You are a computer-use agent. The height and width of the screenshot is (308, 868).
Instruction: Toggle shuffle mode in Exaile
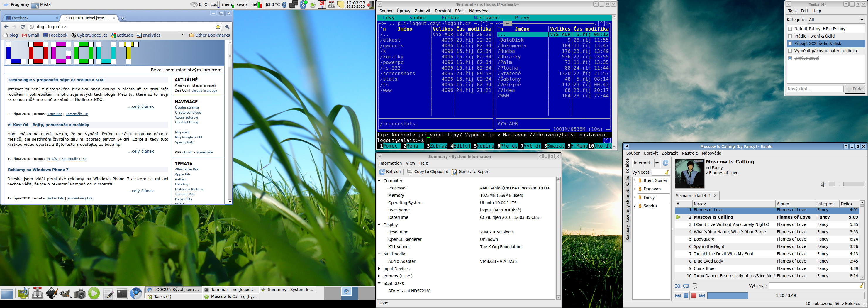coord(678,286)
